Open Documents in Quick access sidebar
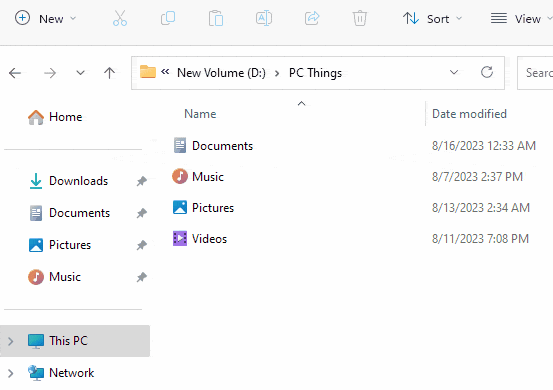The image size is (553, 390). 79,213
